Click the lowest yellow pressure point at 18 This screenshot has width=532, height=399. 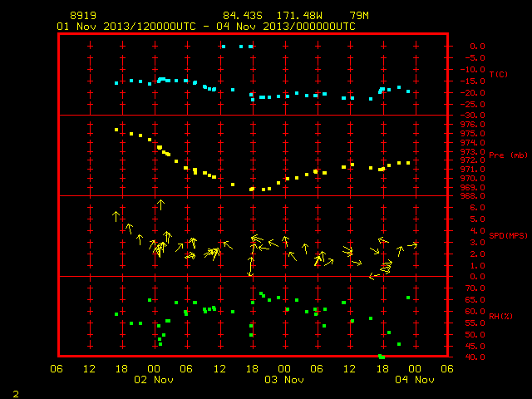click(252, 189)
